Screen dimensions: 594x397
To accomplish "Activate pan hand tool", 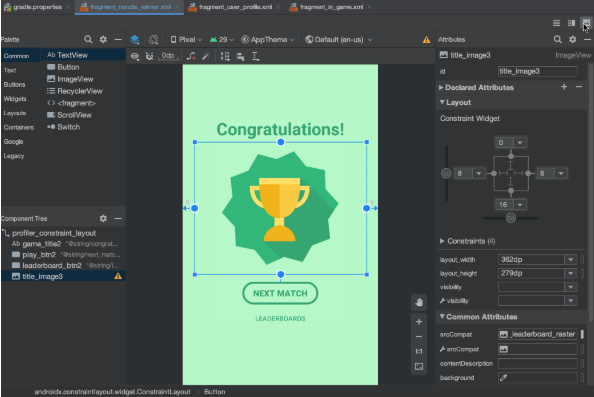I will [419, 302].
